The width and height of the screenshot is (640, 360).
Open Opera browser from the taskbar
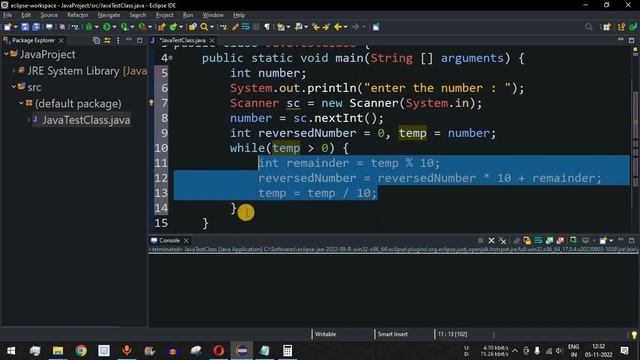tap(219, 351)
